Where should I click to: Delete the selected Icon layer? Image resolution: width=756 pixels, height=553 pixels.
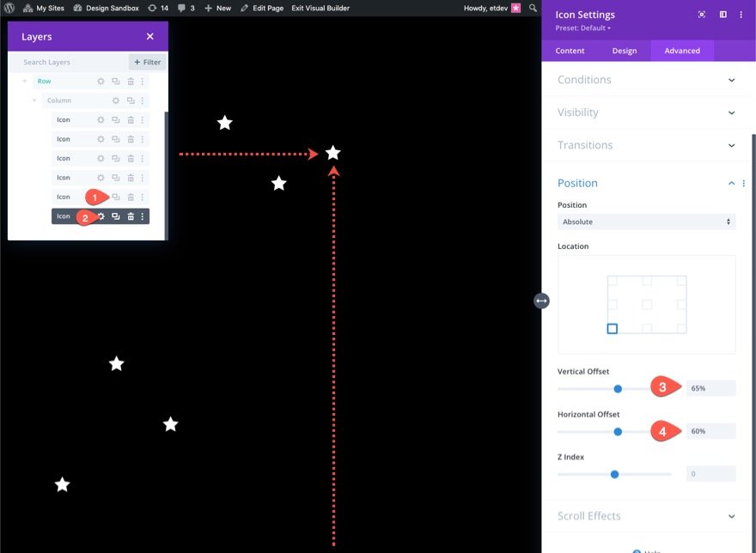click(131, 216)
